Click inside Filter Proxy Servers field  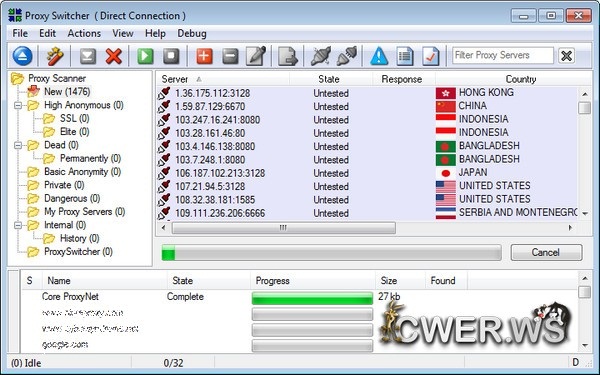503,55
